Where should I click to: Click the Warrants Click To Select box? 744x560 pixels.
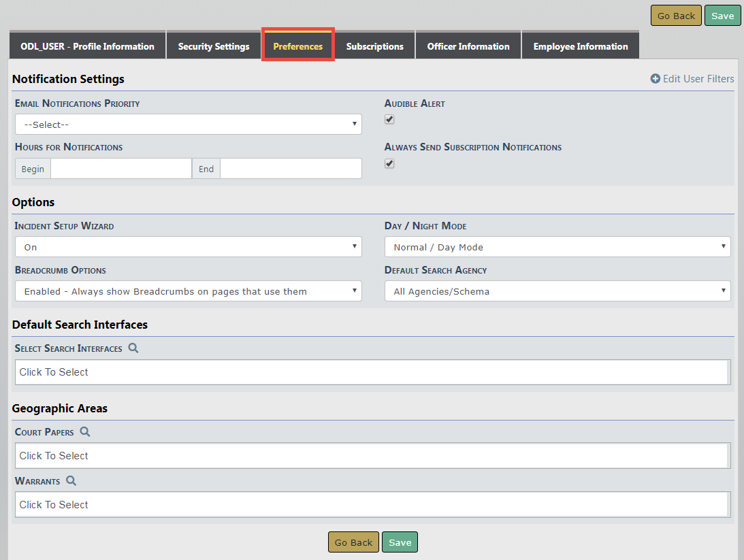[x=371, y=505]
